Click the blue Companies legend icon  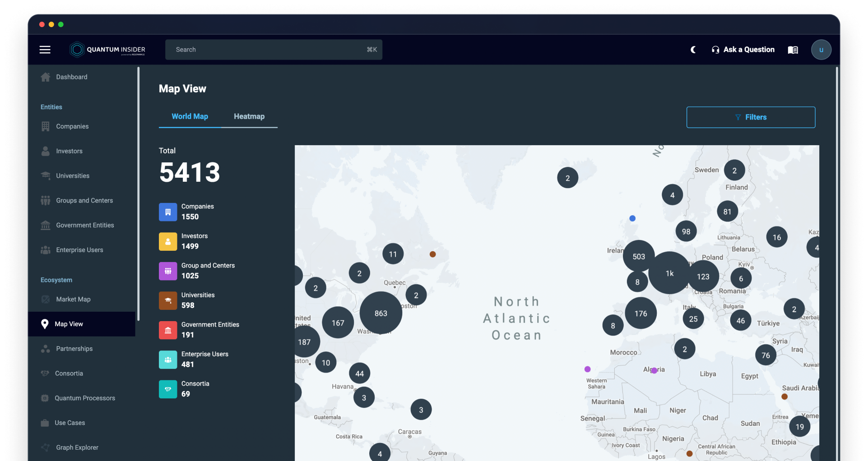click(168, 212)
